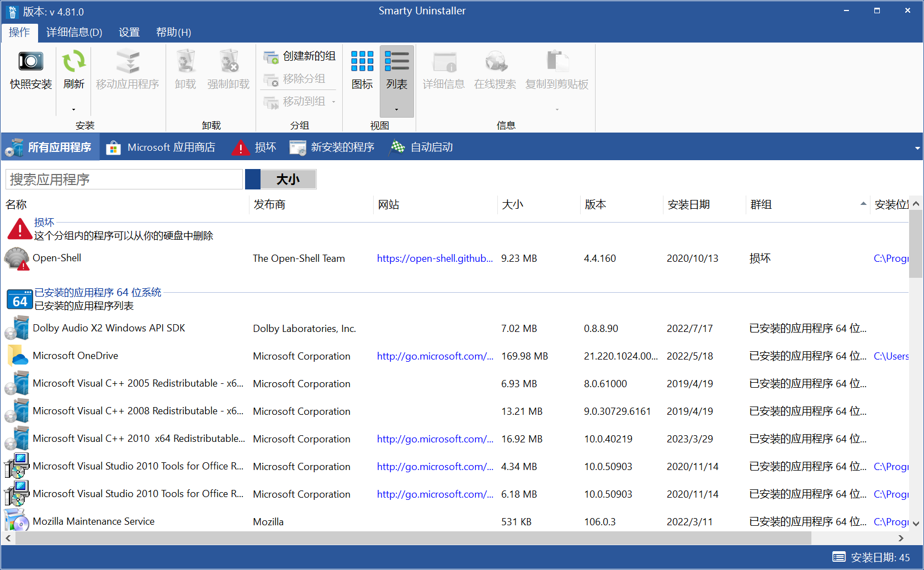Click the Copy to Clipboard (复制到剪贴板) icon
The image size is (924, 570).
pyautogui.click(x=557, y=61)
